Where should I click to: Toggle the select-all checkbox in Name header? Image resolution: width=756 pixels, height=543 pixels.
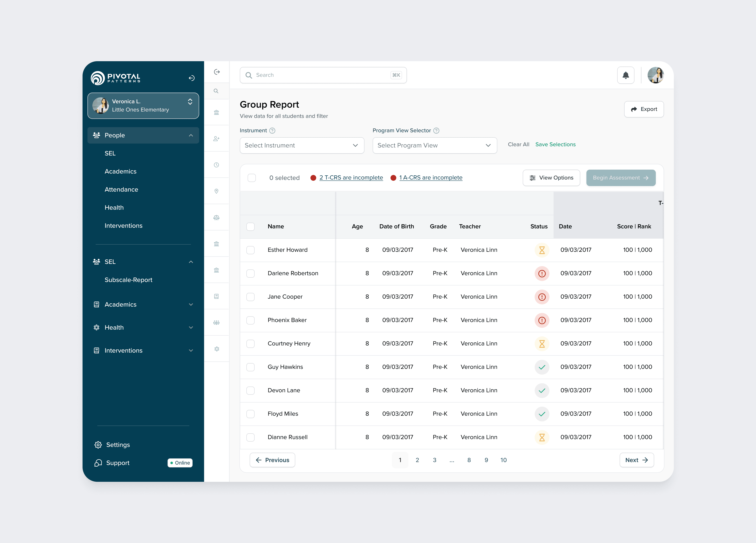coord(250,227)
